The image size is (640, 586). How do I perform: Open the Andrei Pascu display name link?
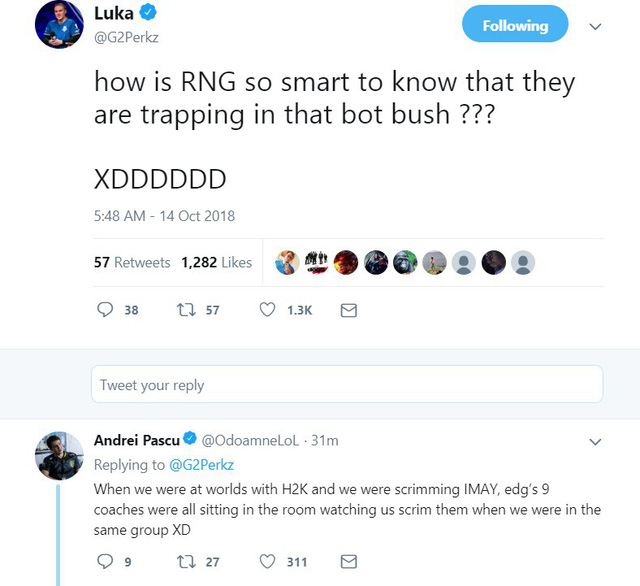click(137, 440)
